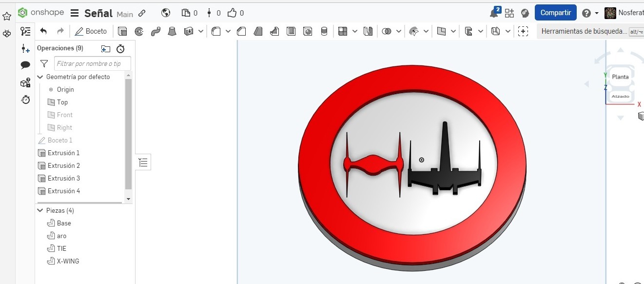The width and height of the screenshot is (644, 284).
Task: Click the add folder icon beside Operaciones
Action: [x=106, y=48]
